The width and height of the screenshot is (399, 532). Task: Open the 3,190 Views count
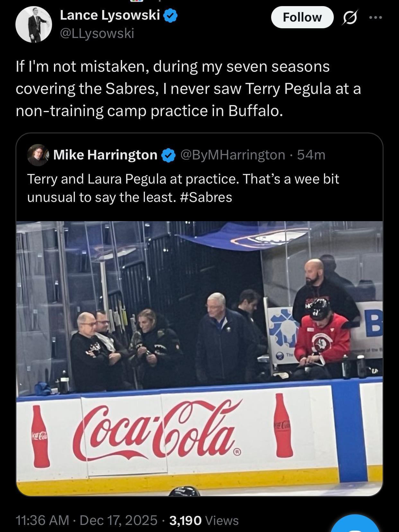click(x=204, y=520)
